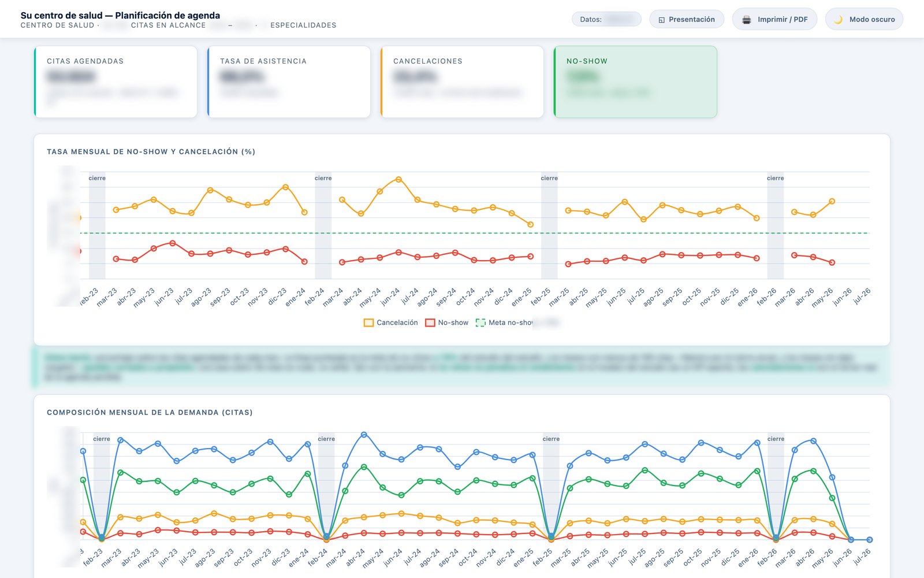The width and height of the screenshot is (924, 578).
Task: Click the feb-23 axis label, demand chart
Action: (x=92, y=557)
